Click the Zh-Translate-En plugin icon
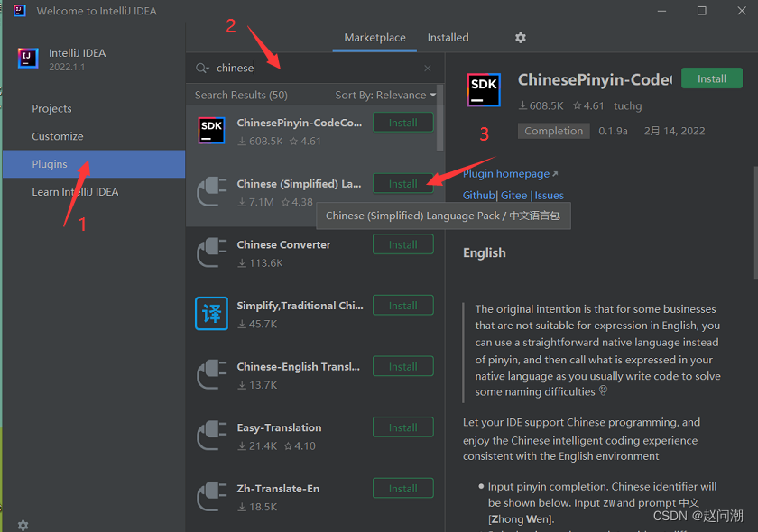The height and width of the screenshot is (532, 758). pos(211,496)
